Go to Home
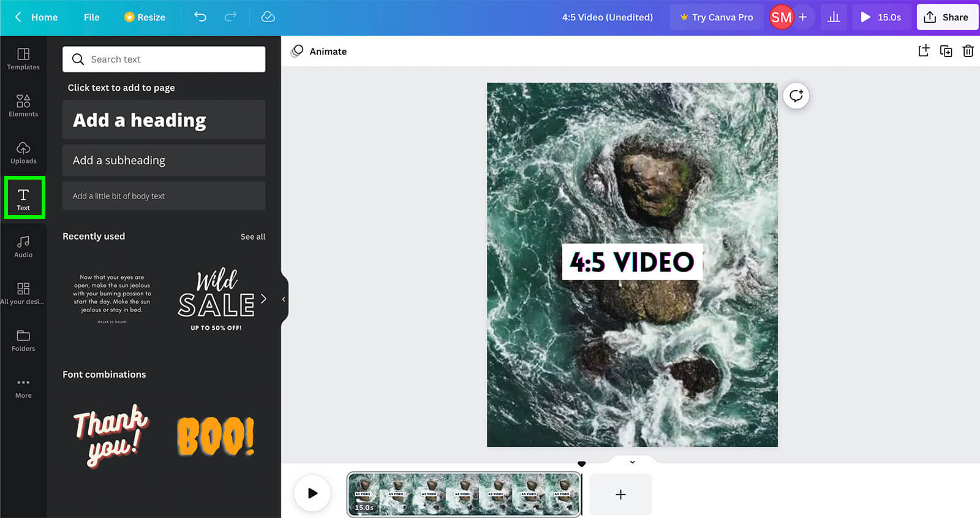The image size is (980, 518). pos(44,17)
